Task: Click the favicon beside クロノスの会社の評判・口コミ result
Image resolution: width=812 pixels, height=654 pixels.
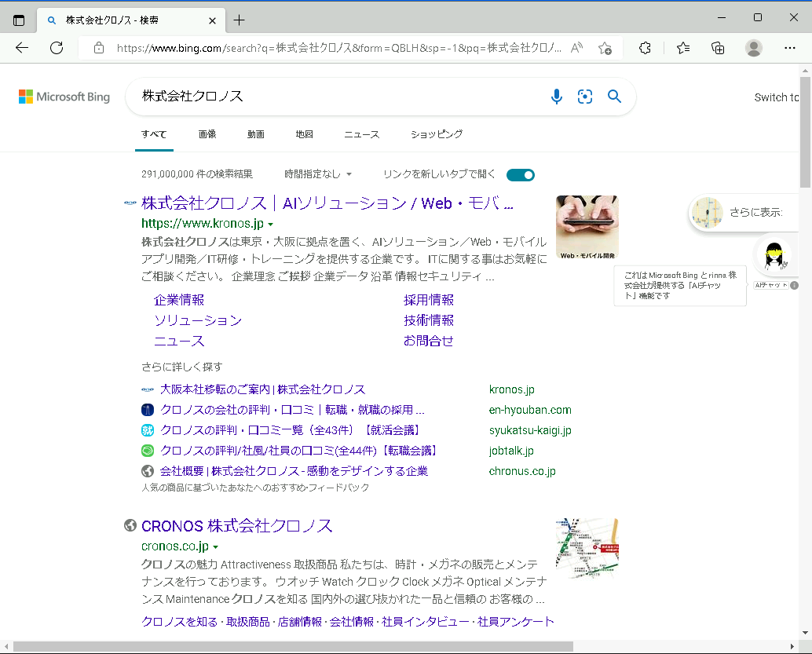Action: pyautogui.click(x=148, y=410)
